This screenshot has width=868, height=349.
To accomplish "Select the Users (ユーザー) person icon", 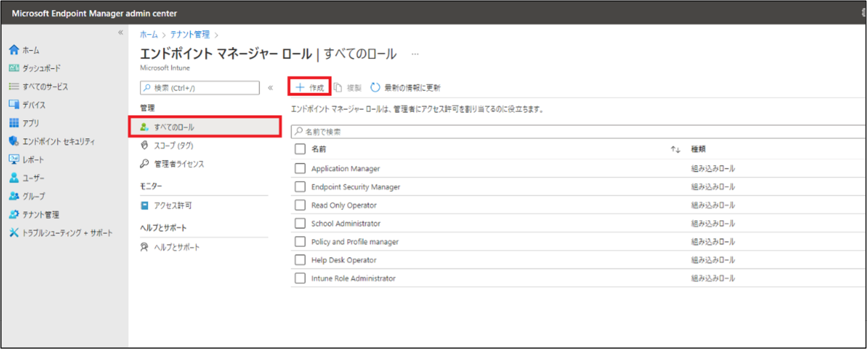I will [14, 178].
